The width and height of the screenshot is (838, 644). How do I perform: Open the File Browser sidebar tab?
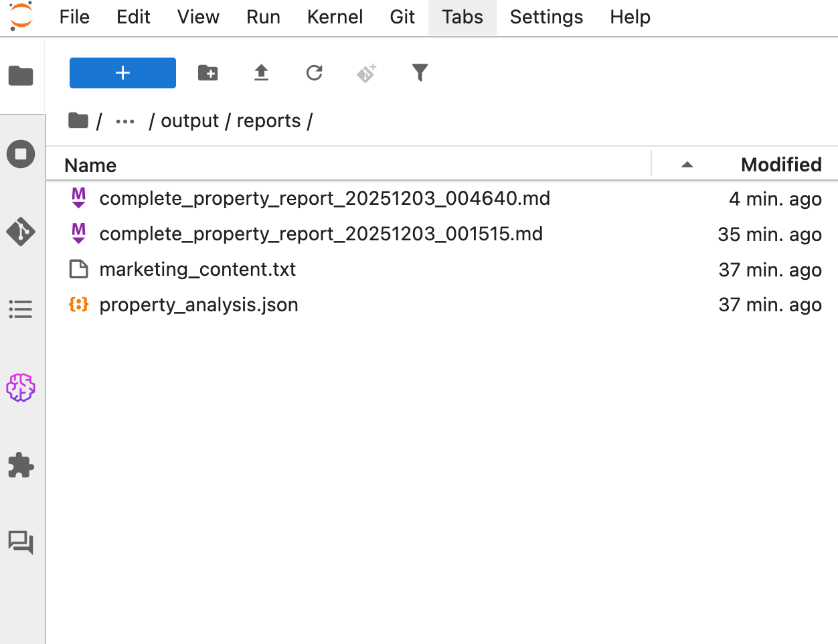pyautogui.click(x=21, y=76)
